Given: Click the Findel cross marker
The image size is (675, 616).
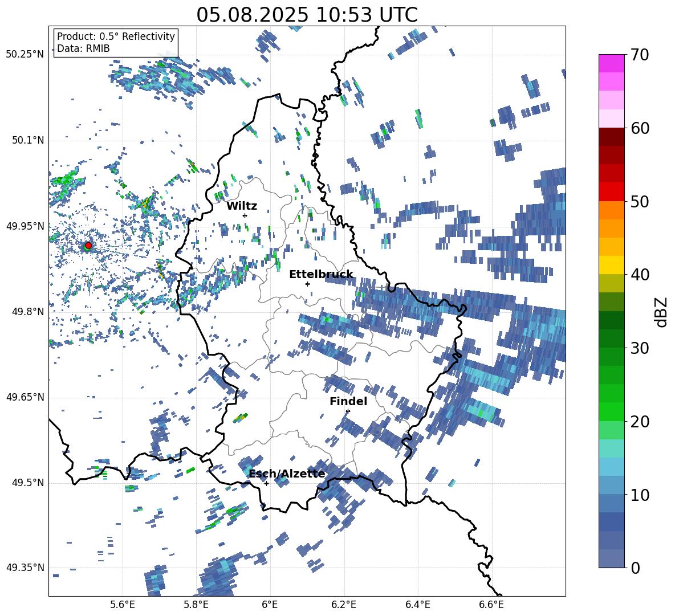Looking at the screenshot, I should (348, 411).
